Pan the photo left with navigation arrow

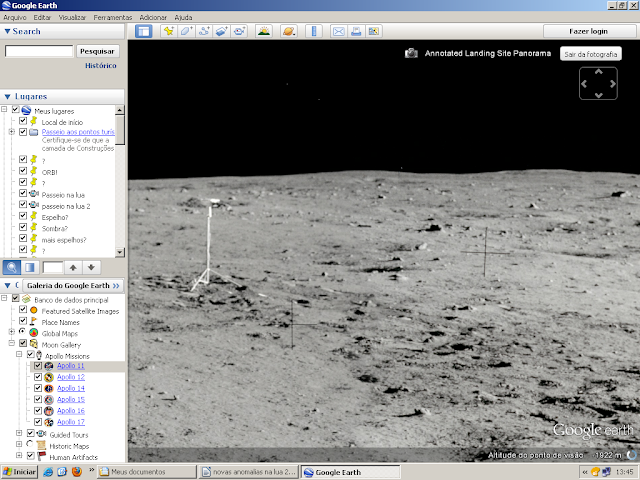[x=584, y=84]
